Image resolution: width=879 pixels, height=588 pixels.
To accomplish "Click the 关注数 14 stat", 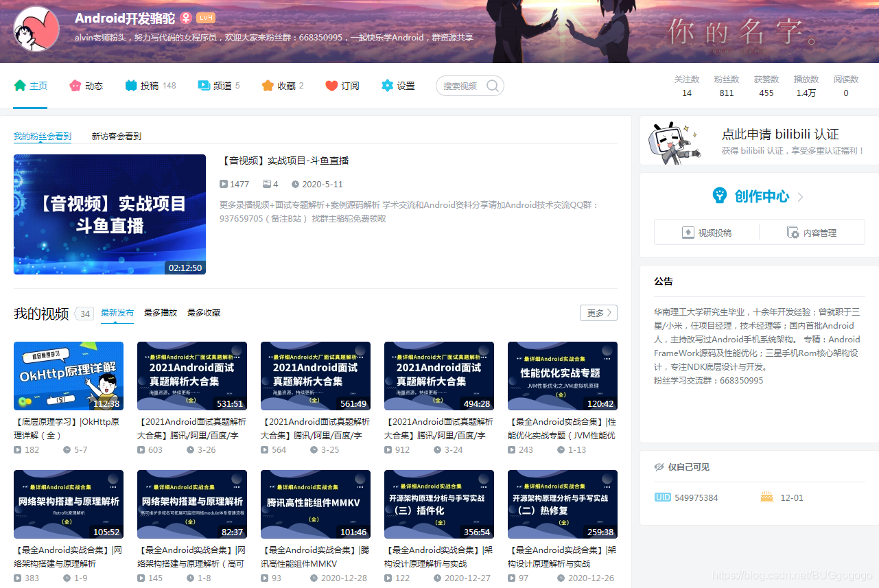I will tap(687, 86).
